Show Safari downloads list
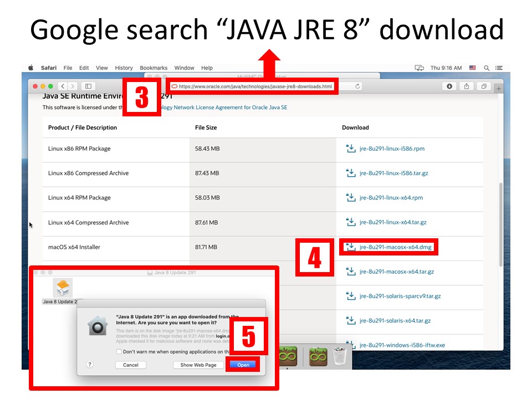The image size is (532, 399). point(449,86)
